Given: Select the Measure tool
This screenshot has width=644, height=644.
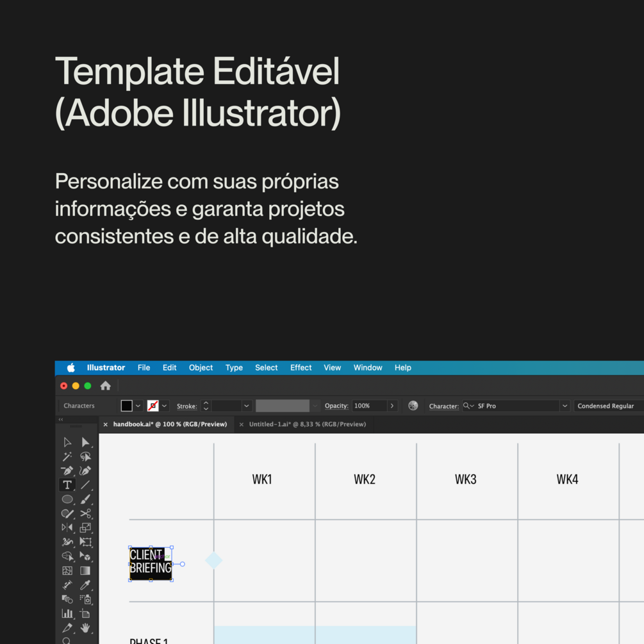Looking at the screenshot, I should (x=67, y=585).
